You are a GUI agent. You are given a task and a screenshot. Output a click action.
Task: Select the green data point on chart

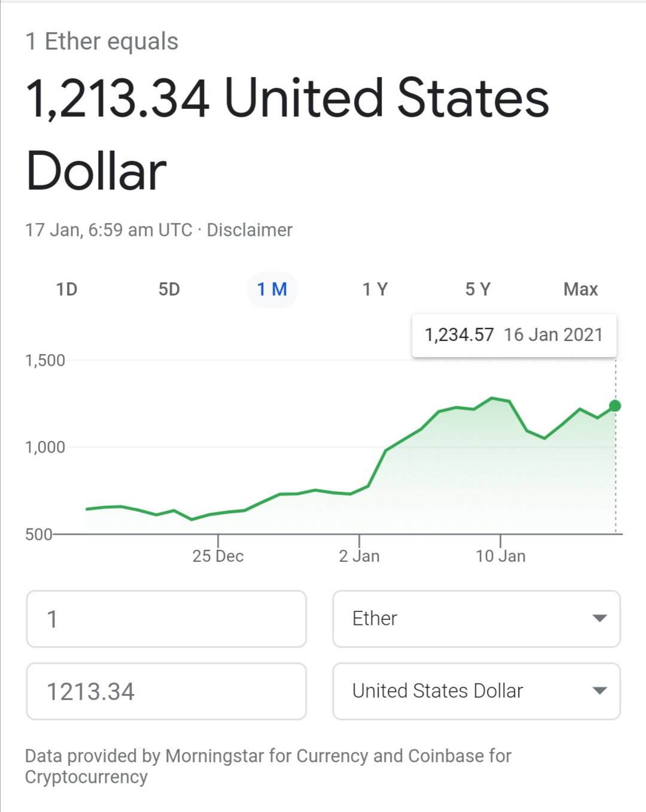click(x=615, y=406)
